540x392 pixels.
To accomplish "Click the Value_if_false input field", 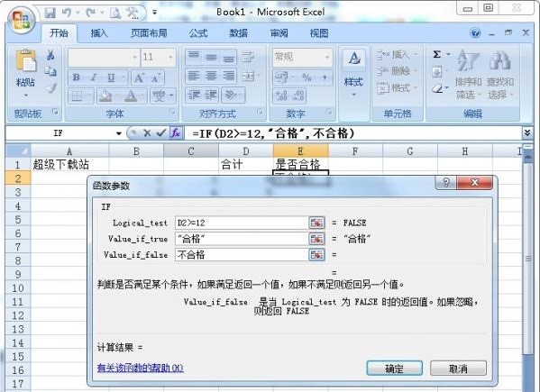I will (x=242, y=255).
